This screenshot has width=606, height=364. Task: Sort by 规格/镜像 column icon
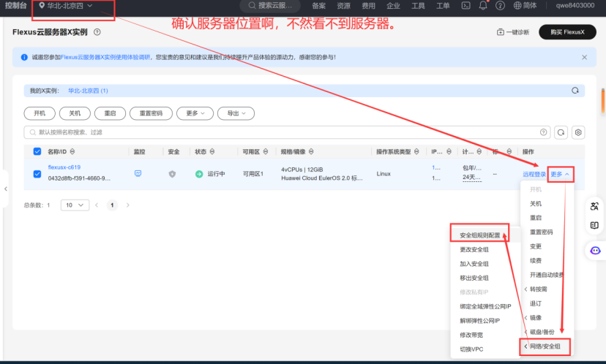point(311,152)
